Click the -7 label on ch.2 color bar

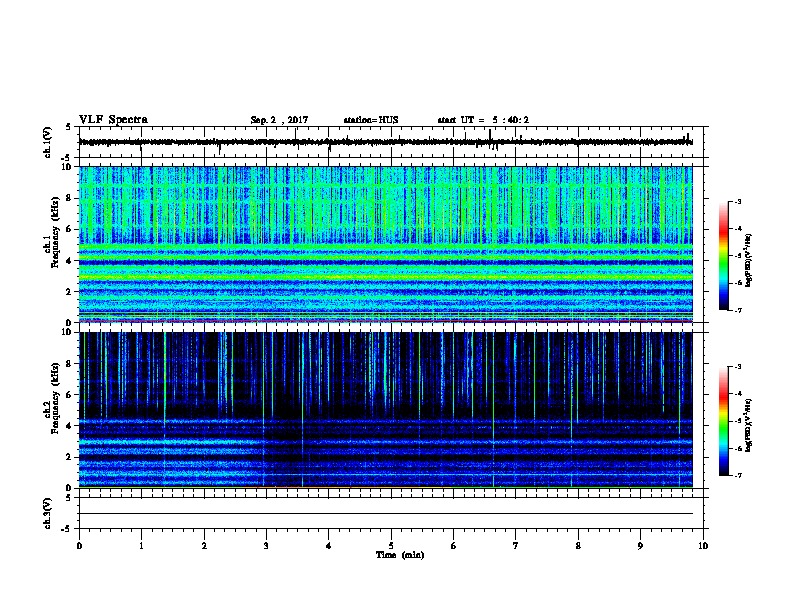click(738, 476)
